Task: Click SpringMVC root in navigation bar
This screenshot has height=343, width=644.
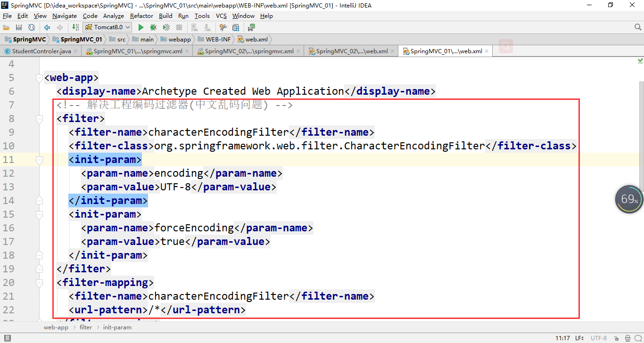Action: pyautogui.click(x=25, y=40)
